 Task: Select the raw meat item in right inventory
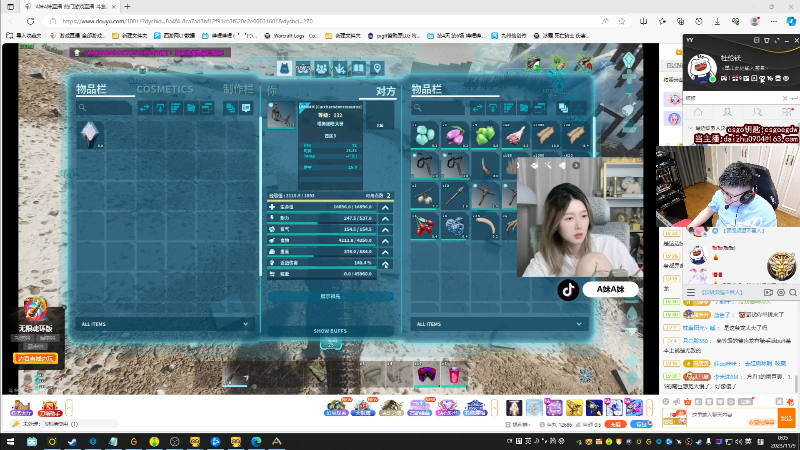pos(515,135)
